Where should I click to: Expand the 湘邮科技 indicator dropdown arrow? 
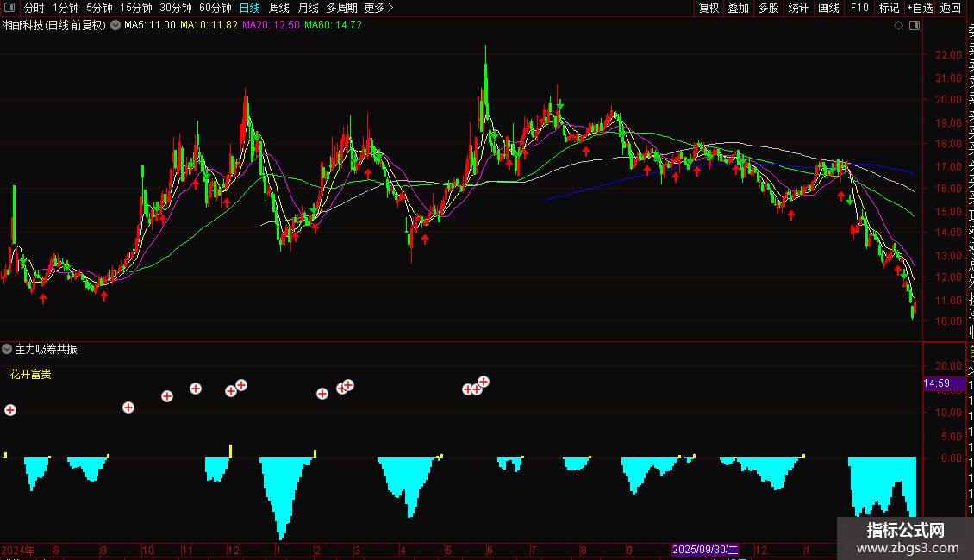[x=116, y=25]
